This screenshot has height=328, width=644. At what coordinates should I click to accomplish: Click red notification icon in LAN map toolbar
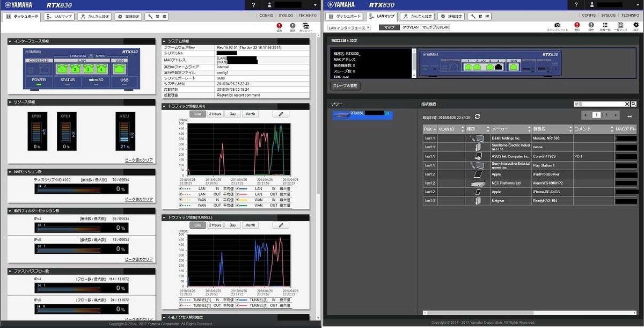click(x=577, y=25)
